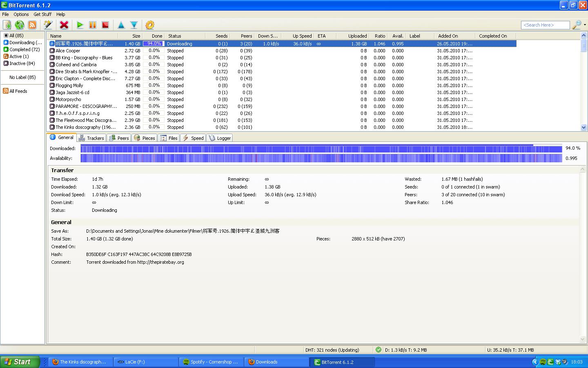This screenshot has height=368, width=588.
Task: Click status icon of Motorpsycho torrent
Action: tap(52, 99)
